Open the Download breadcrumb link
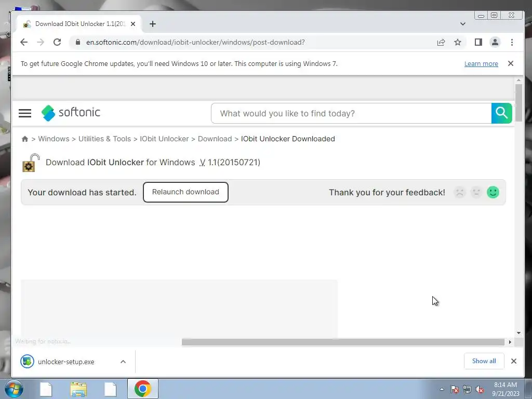 215,139
